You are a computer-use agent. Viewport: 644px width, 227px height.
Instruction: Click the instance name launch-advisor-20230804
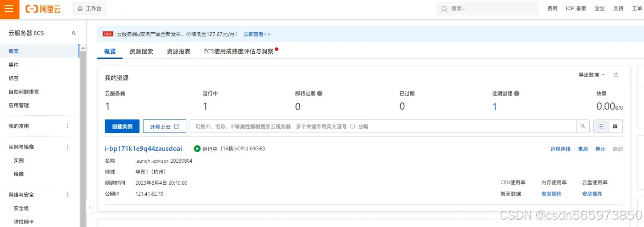(x=164, y=161)
